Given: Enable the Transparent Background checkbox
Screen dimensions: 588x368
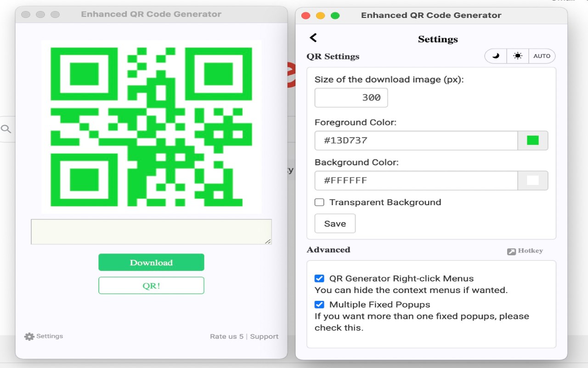Looking at the screenshot, I should click(x=319, y=202).
